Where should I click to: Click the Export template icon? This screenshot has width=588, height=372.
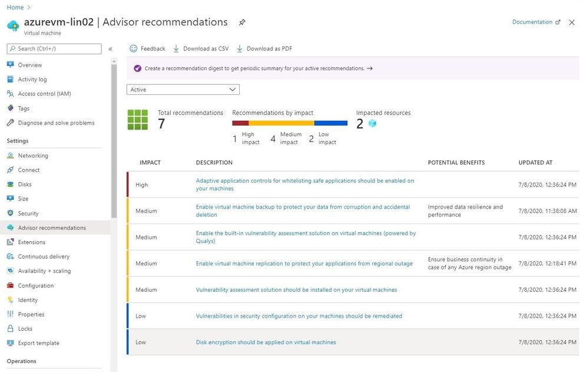pyautogui.click(x=11, y=343)
